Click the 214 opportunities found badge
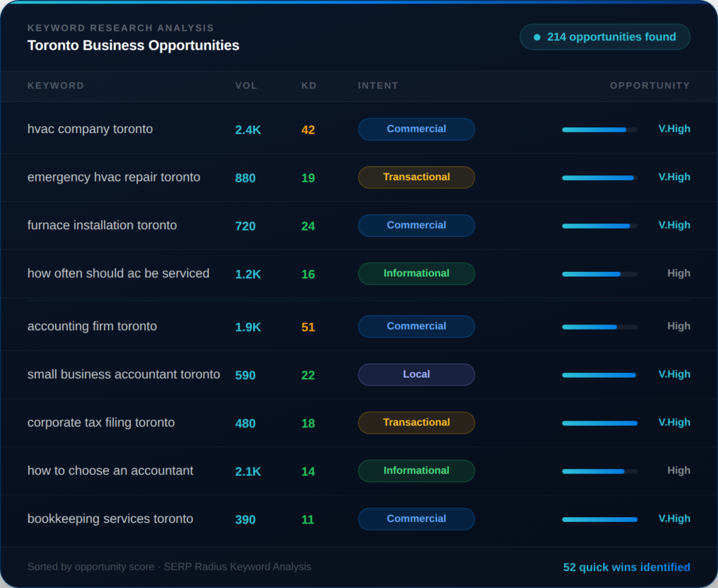This screenshot has height=588, width=718. point(604,36)
